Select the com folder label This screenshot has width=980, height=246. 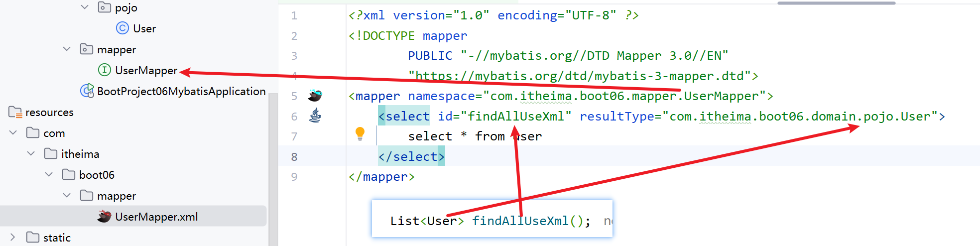(x=54, y=133)
